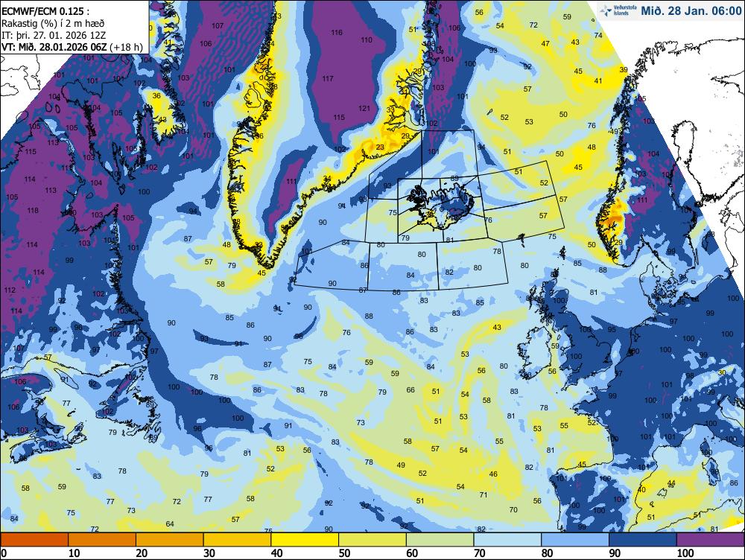Click the Veðurstofa Íslands logo
The width and height of the screenshot is (745, 560).
click(x=617, y=10)
